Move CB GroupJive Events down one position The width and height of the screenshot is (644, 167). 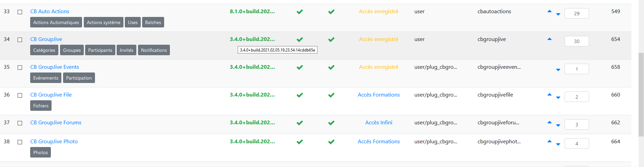tap(558, 70)
